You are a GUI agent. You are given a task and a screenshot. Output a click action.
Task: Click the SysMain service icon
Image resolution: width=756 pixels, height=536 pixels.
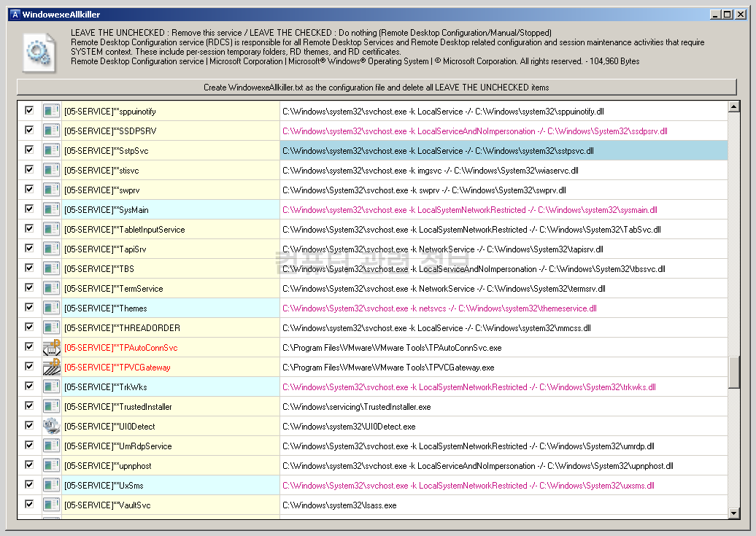(x=51, y=210)
